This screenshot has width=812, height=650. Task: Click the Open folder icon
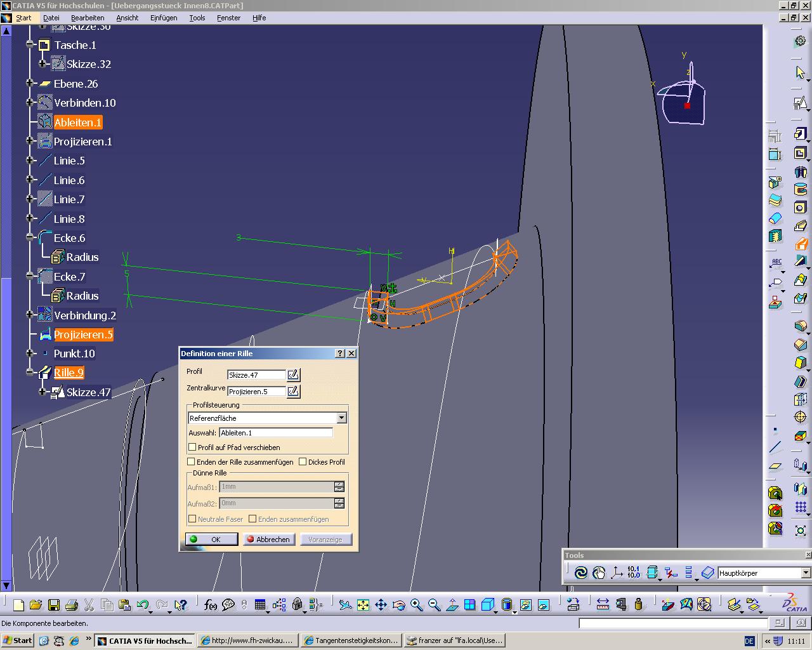click(36, 605)
